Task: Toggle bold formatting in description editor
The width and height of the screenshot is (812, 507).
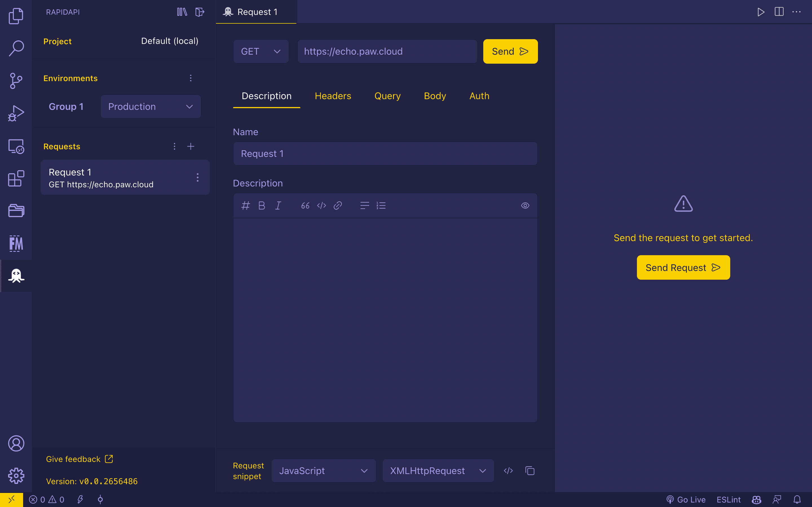Action: (261, 205)
